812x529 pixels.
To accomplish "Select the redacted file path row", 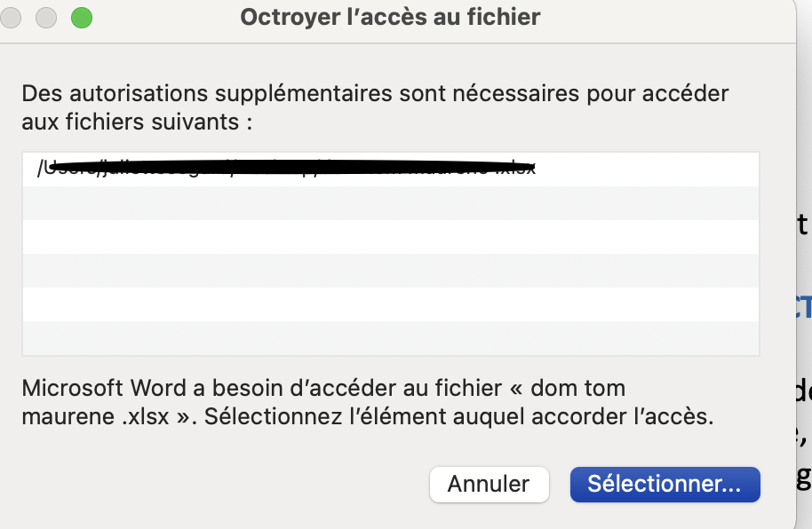I will click(x=391, y=169).
